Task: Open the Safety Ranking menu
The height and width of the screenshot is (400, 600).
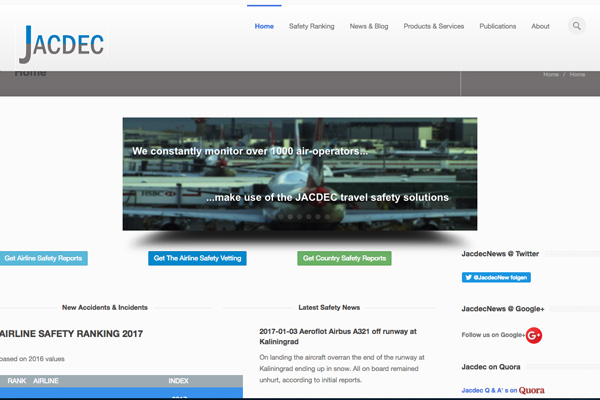Action: pos(311,26)
